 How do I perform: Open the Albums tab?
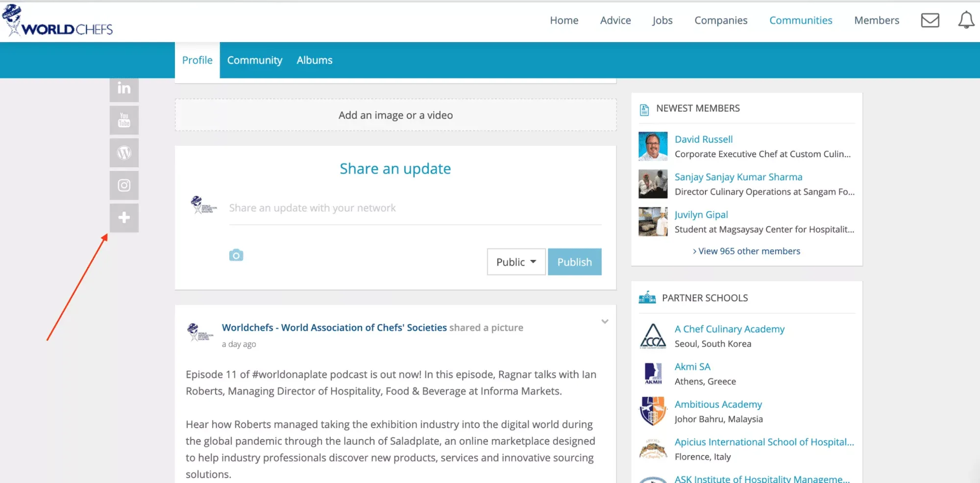314,60
